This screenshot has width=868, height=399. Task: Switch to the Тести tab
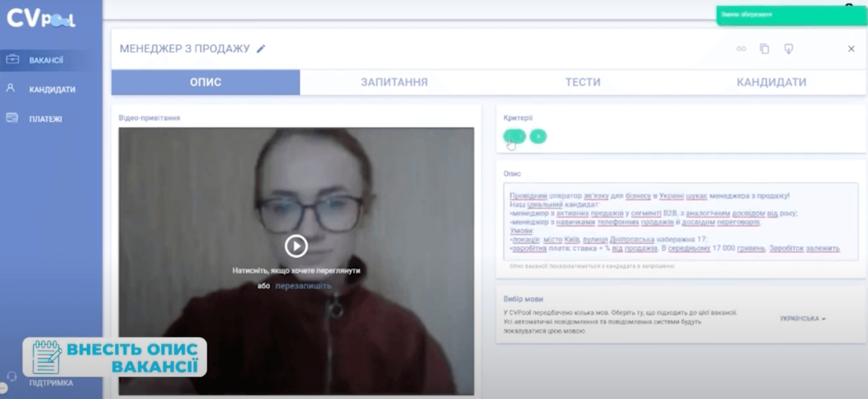click(x=583, y=82)
